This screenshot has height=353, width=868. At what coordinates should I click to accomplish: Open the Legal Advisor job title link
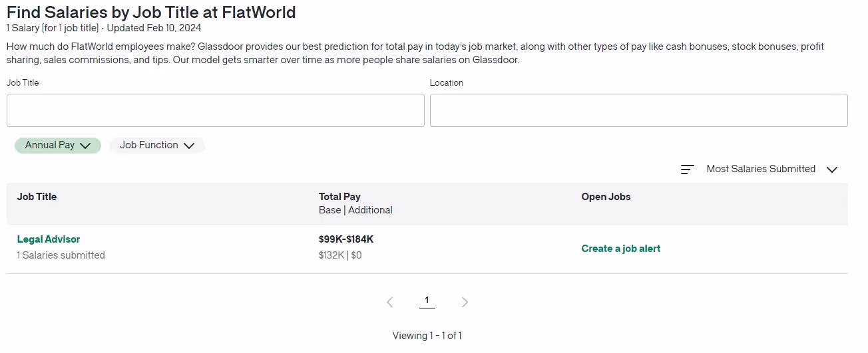pyautogui.click(x=49, y=239)
